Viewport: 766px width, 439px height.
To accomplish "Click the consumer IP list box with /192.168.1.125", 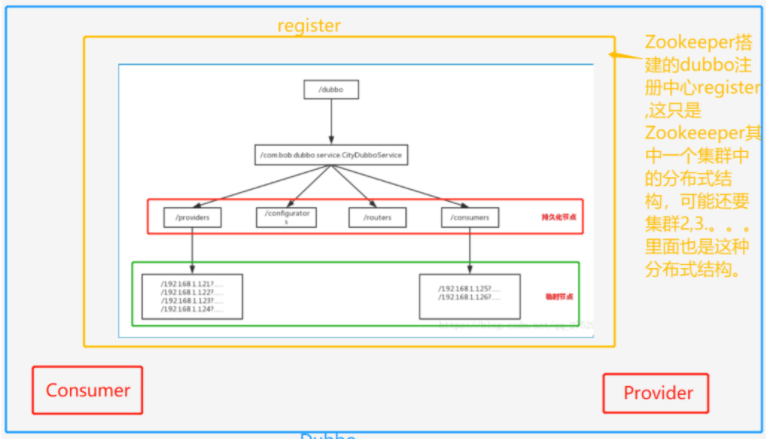I will point(469,296).
